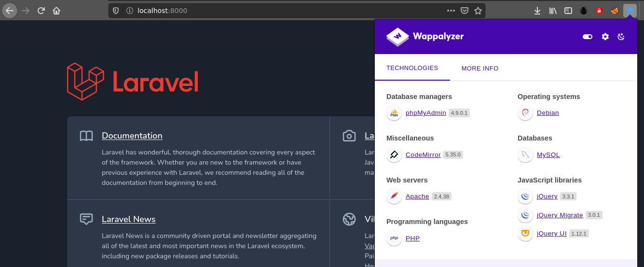Bookmark this page with the star
644x267 pixels.
click(478, 11)
